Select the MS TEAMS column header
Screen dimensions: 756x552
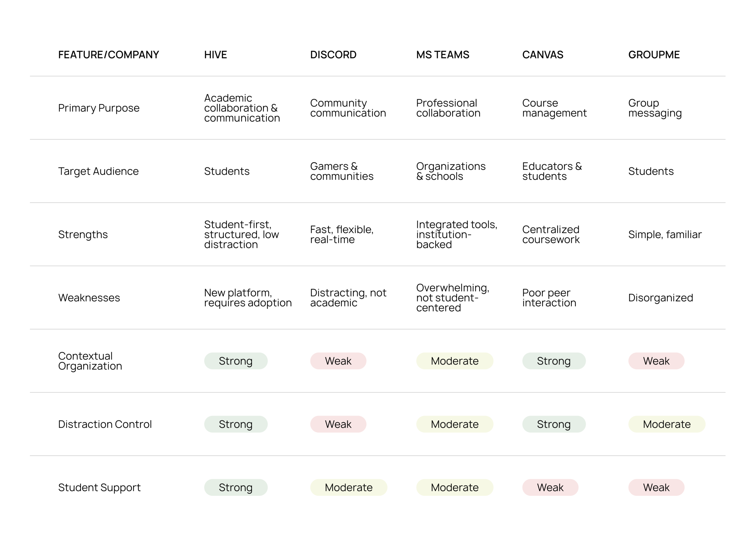coord(443,54)
